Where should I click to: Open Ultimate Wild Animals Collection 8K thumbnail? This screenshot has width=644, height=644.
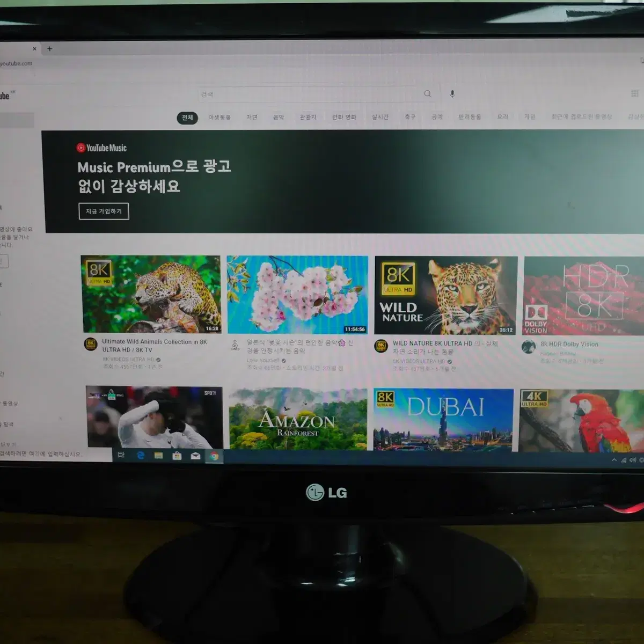coord(151,294)
